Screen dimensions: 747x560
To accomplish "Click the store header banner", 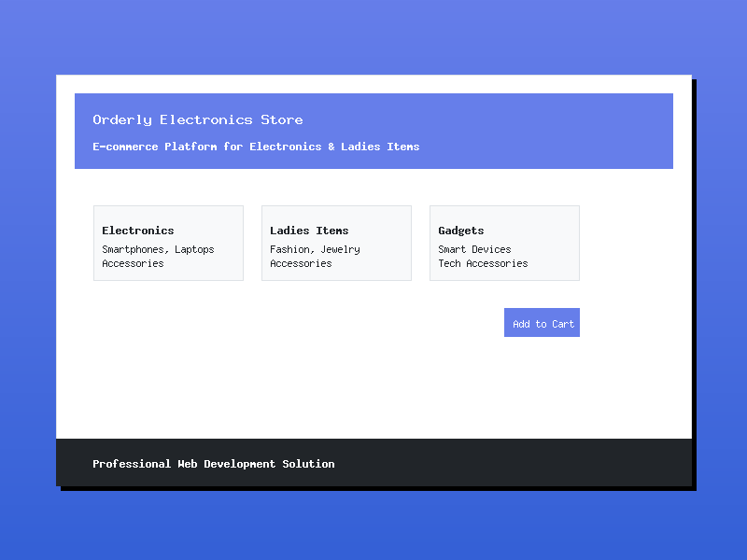I will point(373,131).
